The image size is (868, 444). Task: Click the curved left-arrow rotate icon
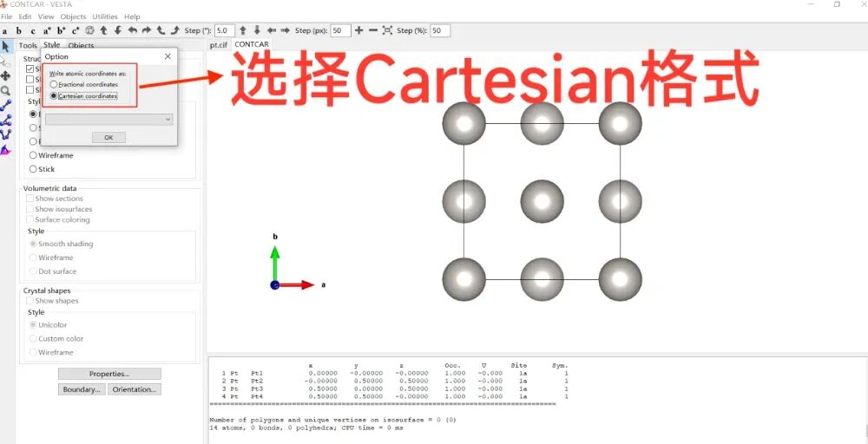[x=132, y=30]
